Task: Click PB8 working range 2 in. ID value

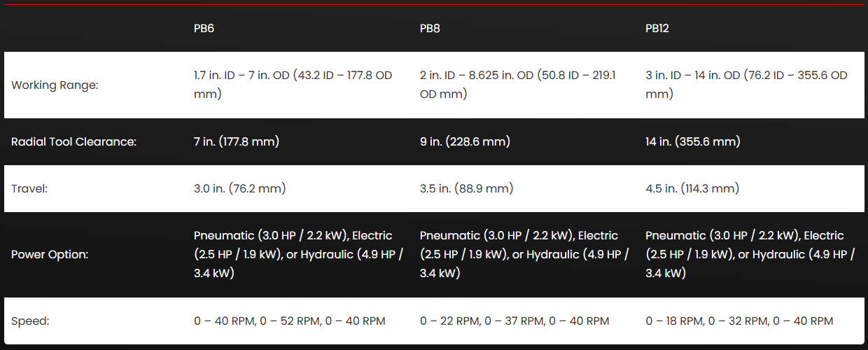Action: click(x=518, y=84)
